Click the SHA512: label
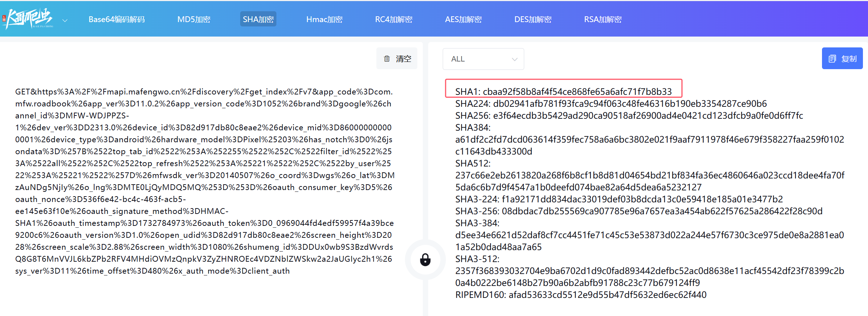Image resolution: width=868 pixels, height=316 pixels. (473, 163)
